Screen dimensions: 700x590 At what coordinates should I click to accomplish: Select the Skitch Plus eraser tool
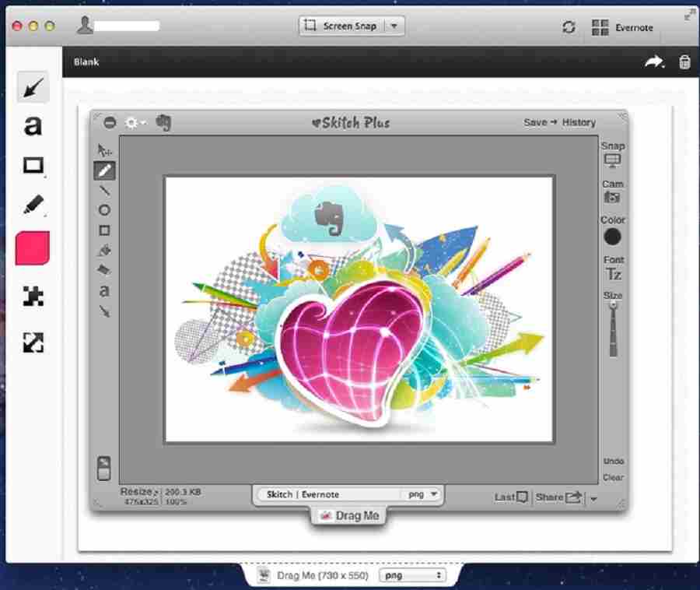[x=104, y=270]
